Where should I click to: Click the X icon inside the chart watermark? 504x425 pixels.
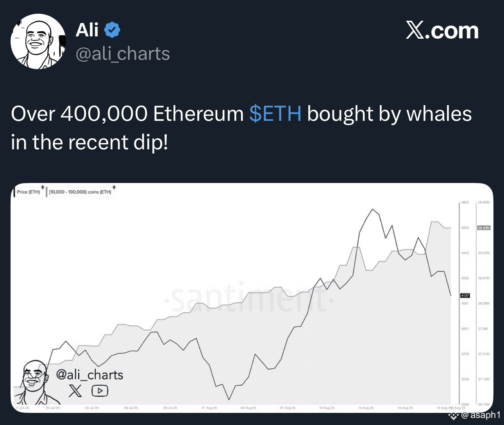(75, 390)
